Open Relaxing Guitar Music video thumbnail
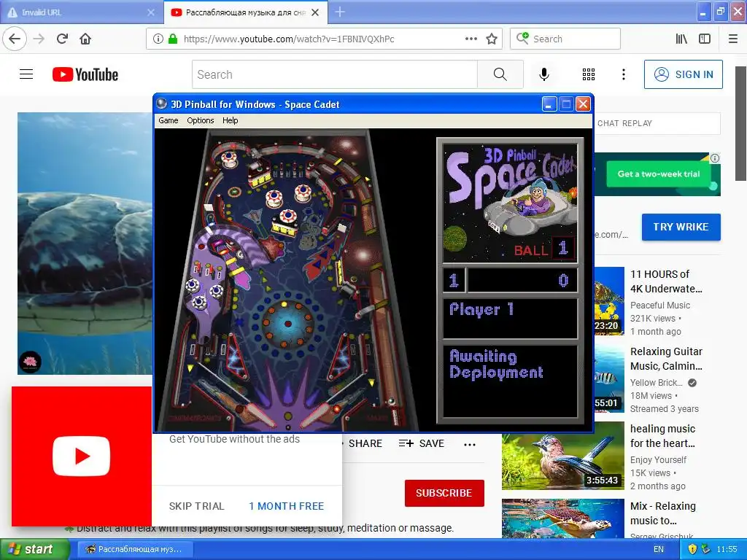 pyautogui.click(x=609, y=378)
